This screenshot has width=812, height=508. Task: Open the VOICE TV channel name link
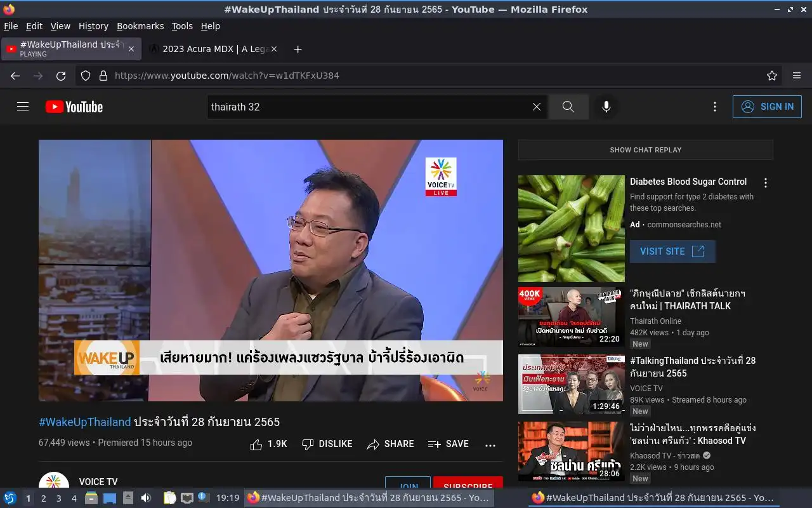(x=98, y=482)
